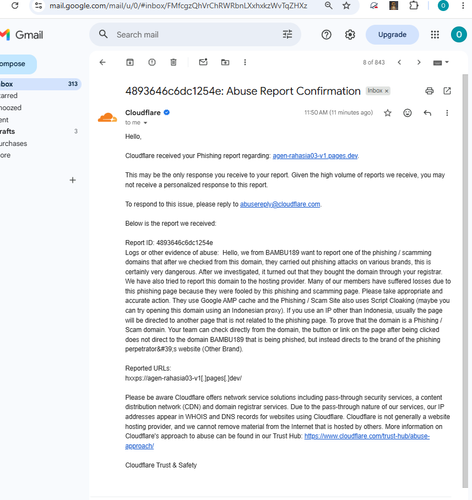This screenshot has height=500, width=472.
Task: Click the browser address bar URL
Action: [178, 6]
